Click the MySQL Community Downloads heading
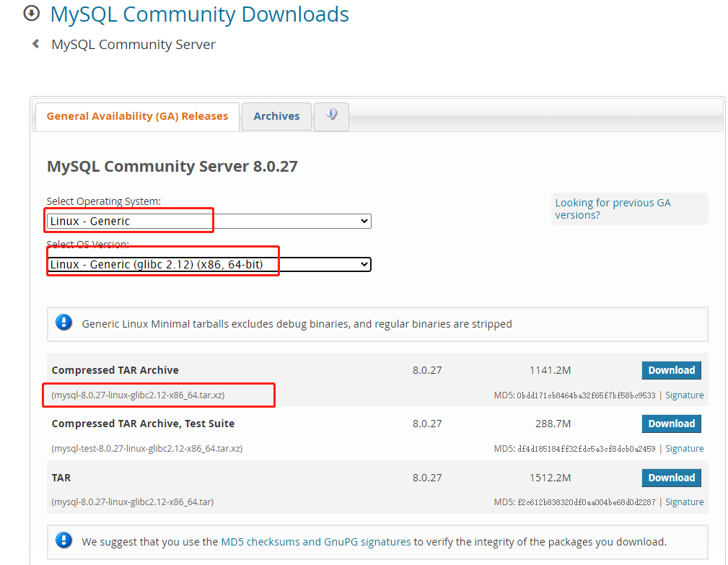The height and width of the screenshot is (565, 728). coord(200,14)
